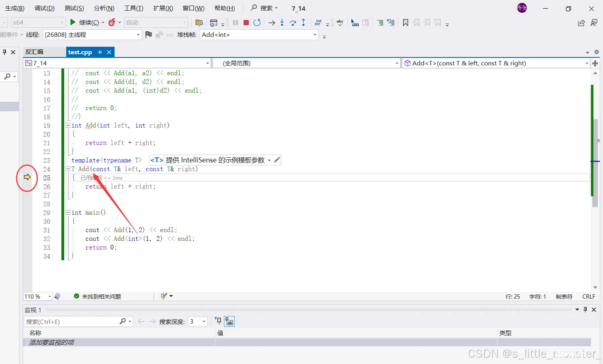Click the pencil edit icon in IntelliSense template bar

pyautogui.click(x=277, y=160)
